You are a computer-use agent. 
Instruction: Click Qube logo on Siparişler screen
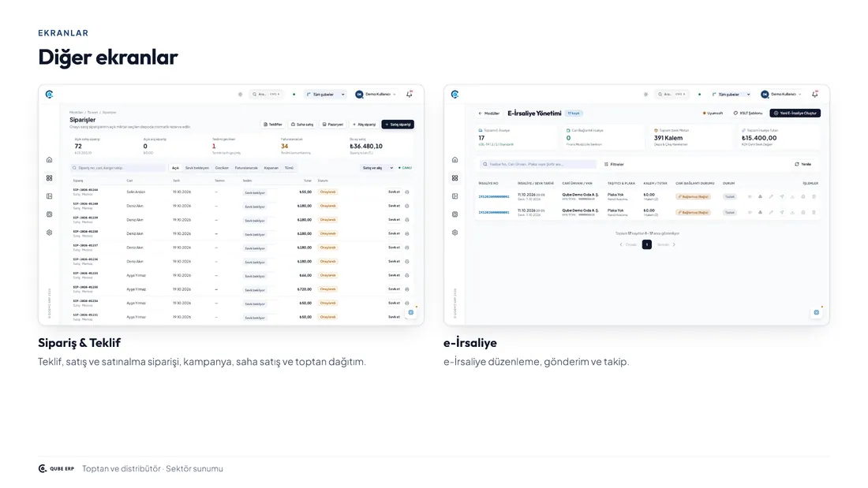point(49,95)
